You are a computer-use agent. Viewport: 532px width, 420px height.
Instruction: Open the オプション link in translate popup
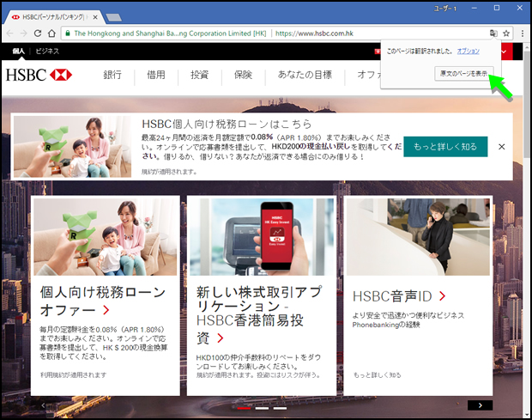(469, 52)
